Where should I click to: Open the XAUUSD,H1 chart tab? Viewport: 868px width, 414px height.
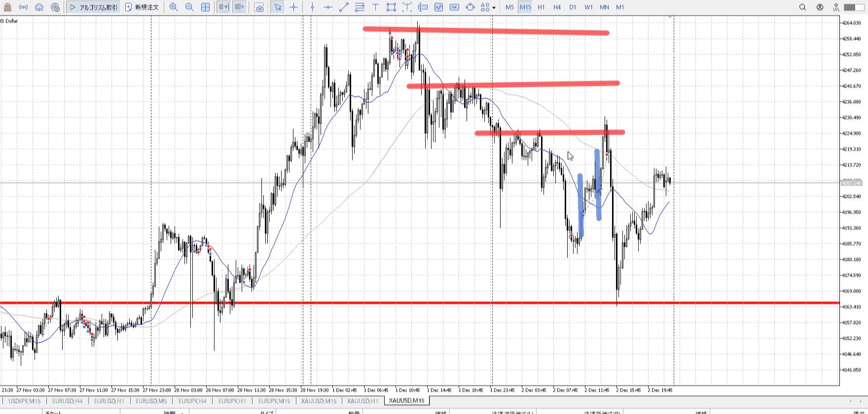[x=362, y=401]
